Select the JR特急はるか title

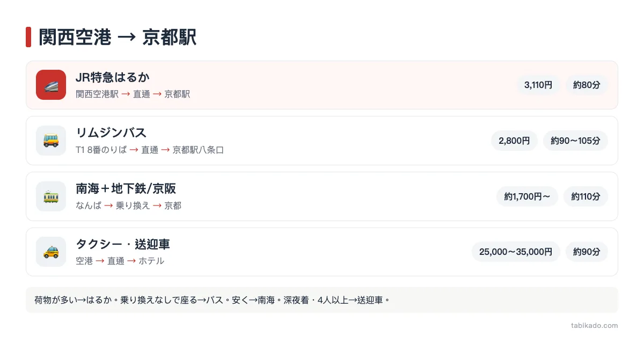coord(113,77)
